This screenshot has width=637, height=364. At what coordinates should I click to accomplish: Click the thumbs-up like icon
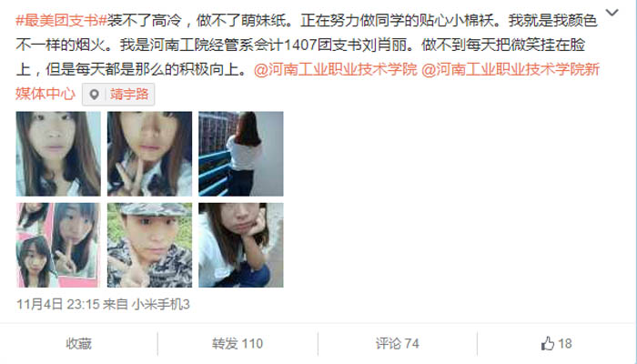pos(548,344)
